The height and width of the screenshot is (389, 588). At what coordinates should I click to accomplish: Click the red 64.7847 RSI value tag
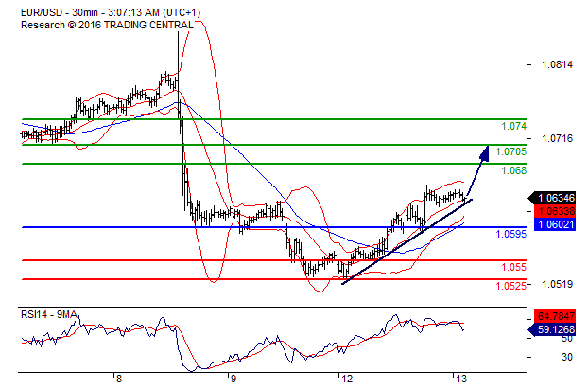coord(555,316)
